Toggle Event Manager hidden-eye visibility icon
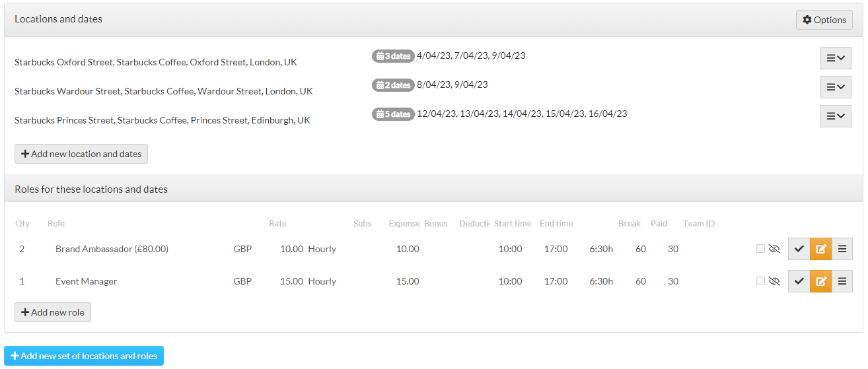The image size is (868, 369). (x=775, y=281)
